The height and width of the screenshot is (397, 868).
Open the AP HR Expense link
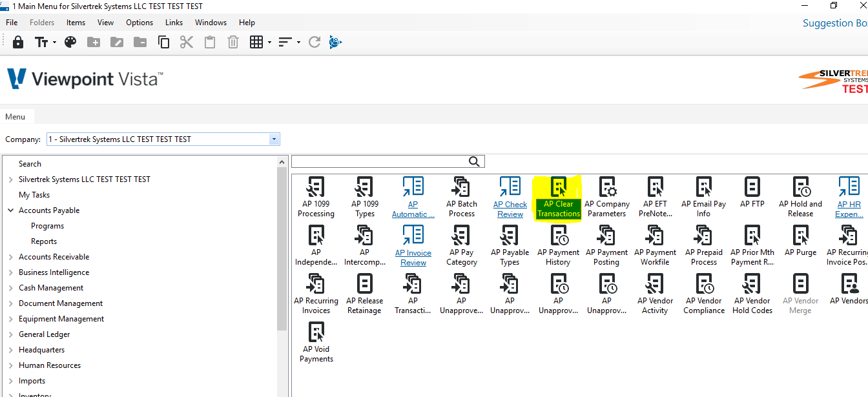849,197
